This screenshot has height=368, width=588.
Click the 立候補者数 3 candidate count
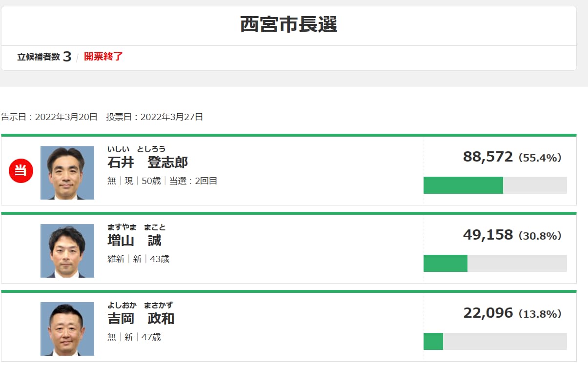point(44,57)
